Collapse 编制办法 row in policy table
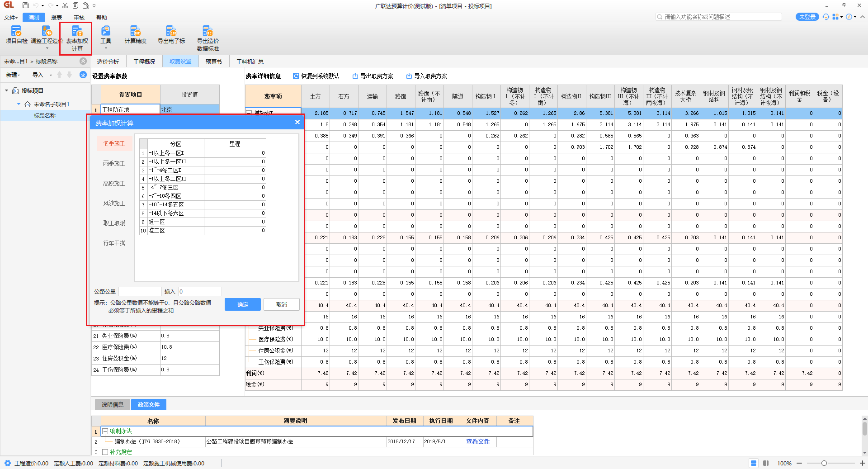This screenshot has height=469, width=868. coord(105,431)
